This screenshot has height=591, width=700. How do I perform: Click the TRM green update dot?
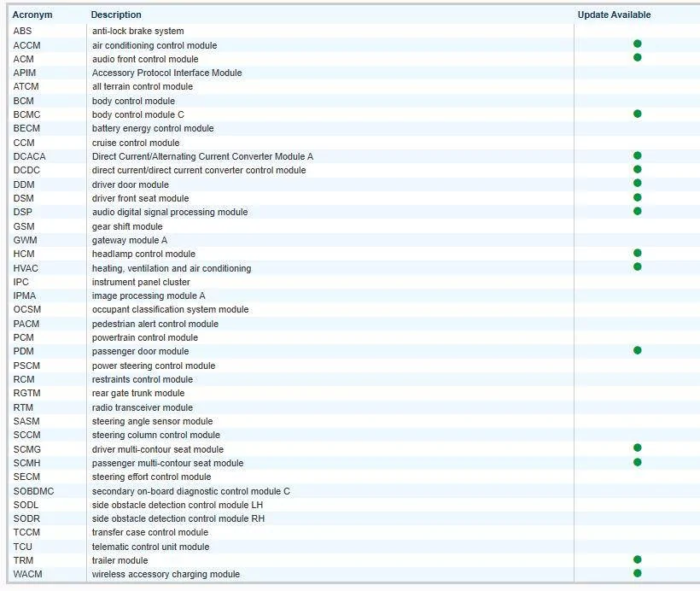pyautogui.click(x=637, y=559)
